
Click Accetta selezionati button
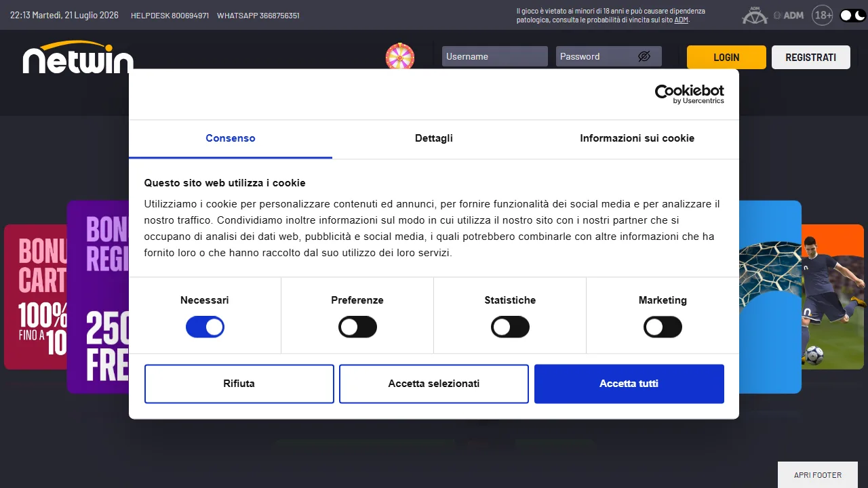434,384
